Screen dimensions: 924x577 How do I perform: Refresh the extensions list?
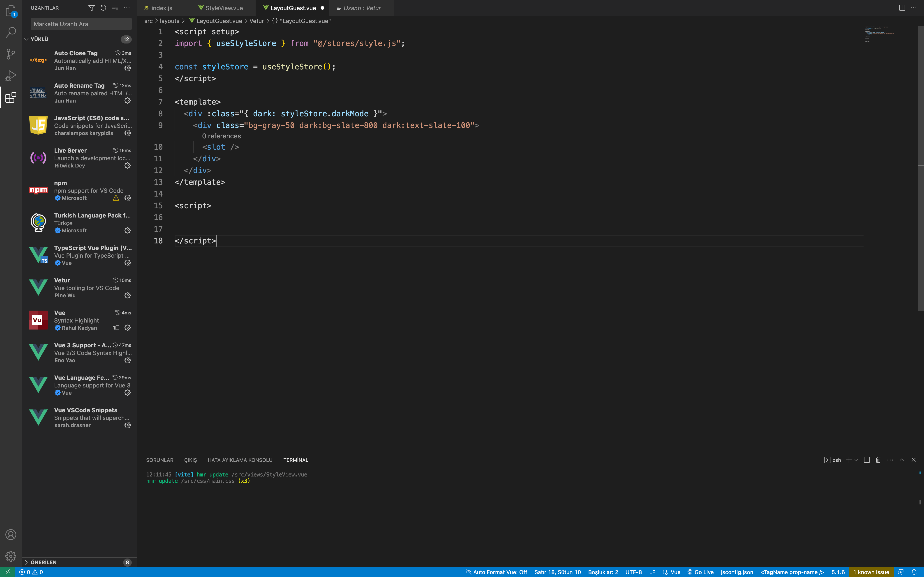tap(103, 8)
